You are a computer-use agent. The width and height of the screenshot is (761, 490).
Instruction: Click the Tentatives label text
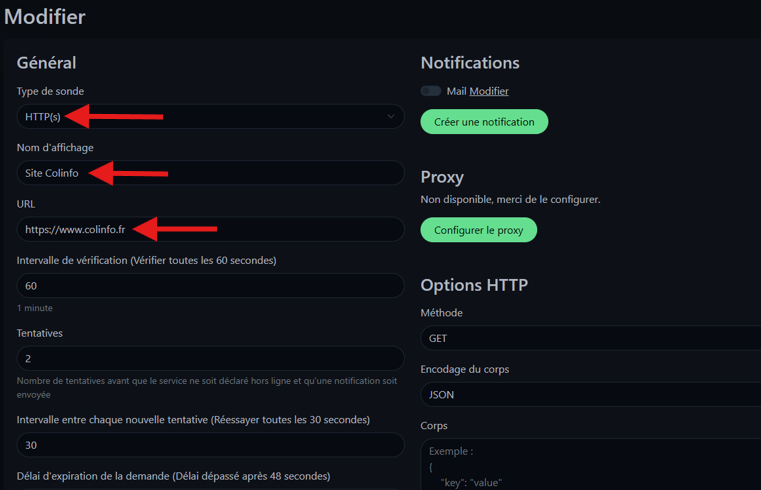pos(40,333)
